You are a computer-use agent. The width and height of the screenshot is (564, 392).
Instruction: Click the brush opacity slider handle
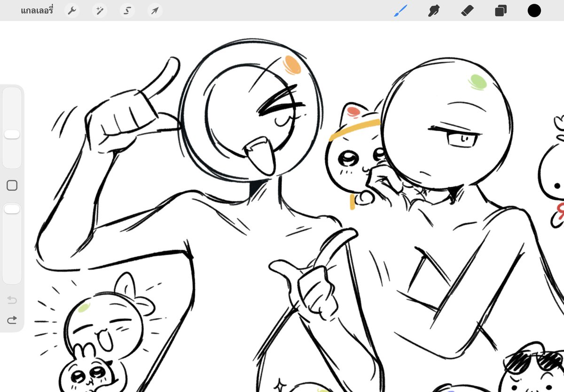pyautogui.click(x=12, y=209)
